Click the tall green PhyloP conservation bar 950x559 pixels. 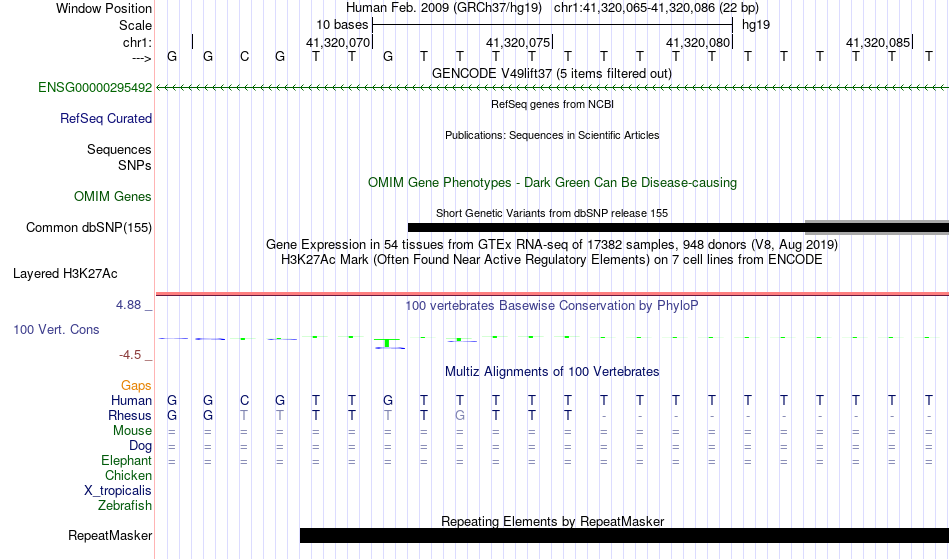click(x=387, y=343)
